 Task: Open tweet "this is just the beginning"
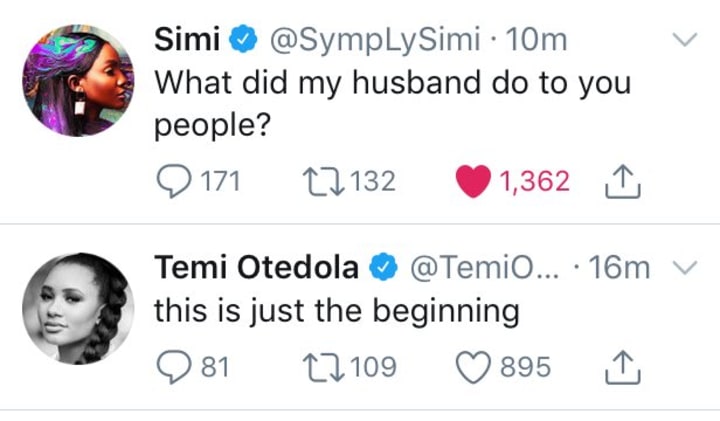coord(336,312)
